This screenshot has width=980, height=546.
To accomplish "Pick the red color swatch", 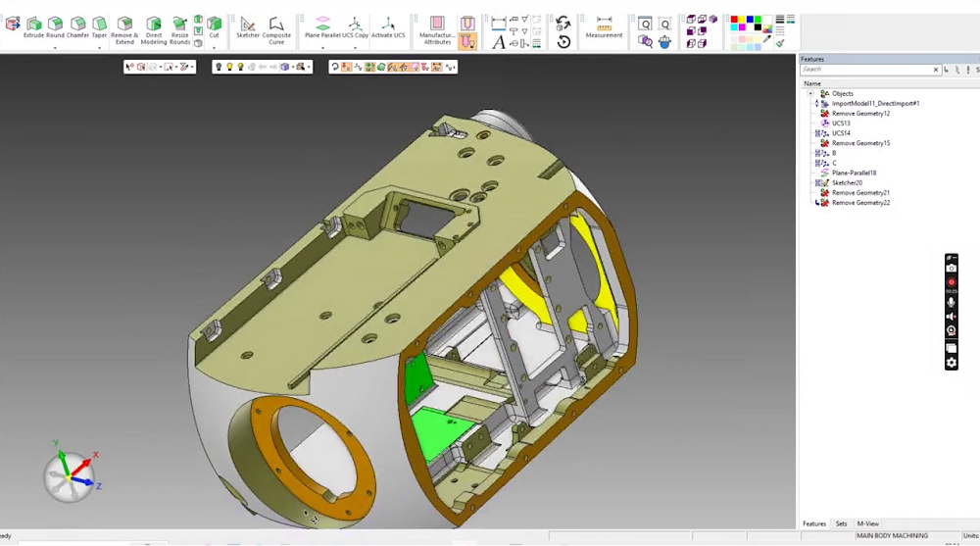I will pyautogui.click(x=735, y=20).
